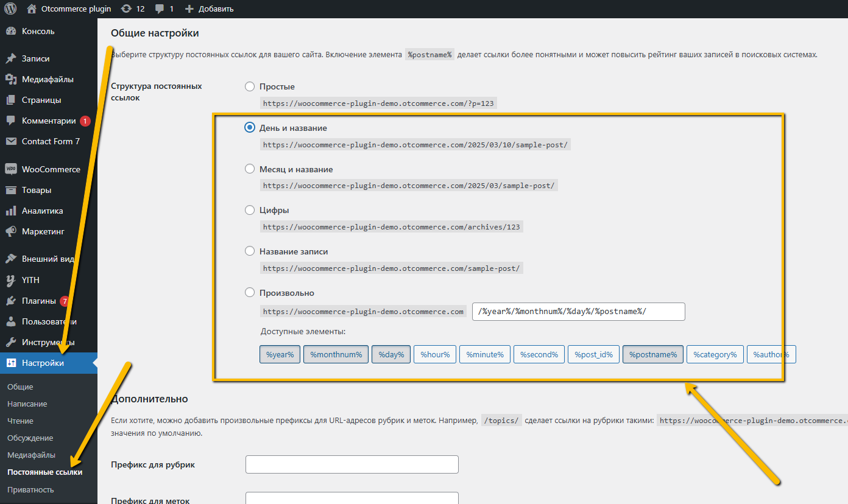The image size is (848, 504).
Task: Open the comments bubble icon in admin bar
Action: coord(160,9)
